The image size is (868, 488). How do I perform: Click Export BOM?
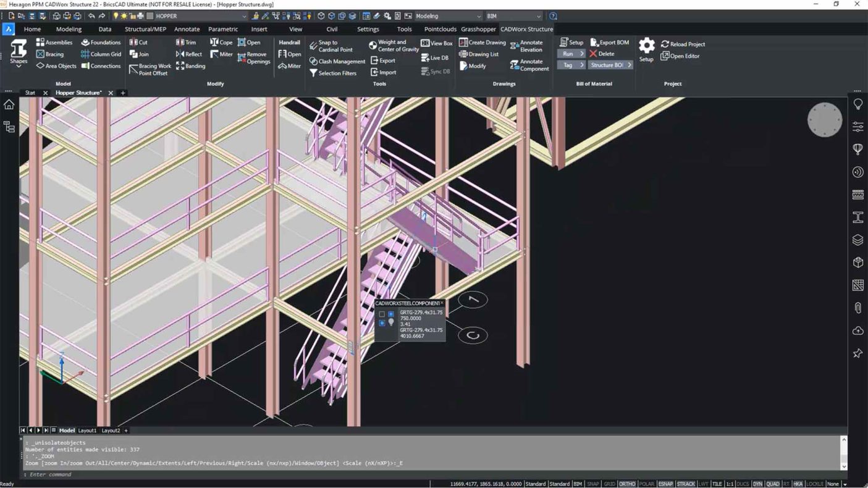click(x=610, y=43)
